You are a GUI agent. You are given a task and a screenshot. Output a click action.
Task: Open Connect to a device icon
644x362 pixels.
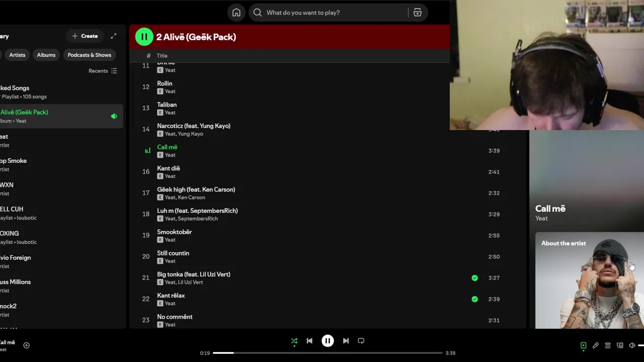(620, 345)
